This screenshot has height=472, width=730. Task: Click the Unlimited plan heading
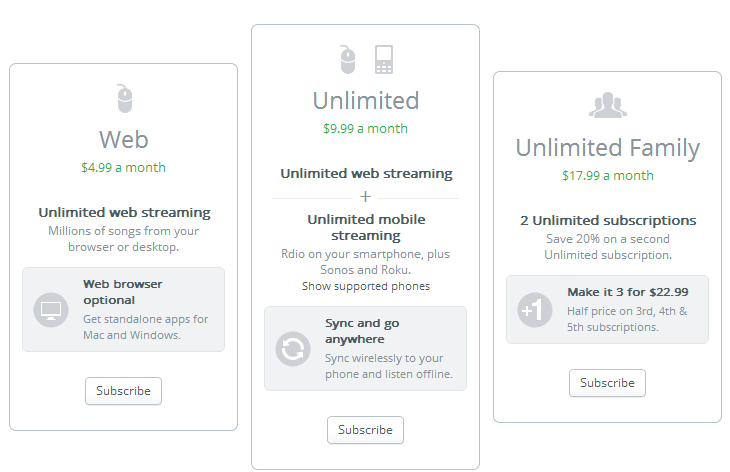[x=366, y=100]
